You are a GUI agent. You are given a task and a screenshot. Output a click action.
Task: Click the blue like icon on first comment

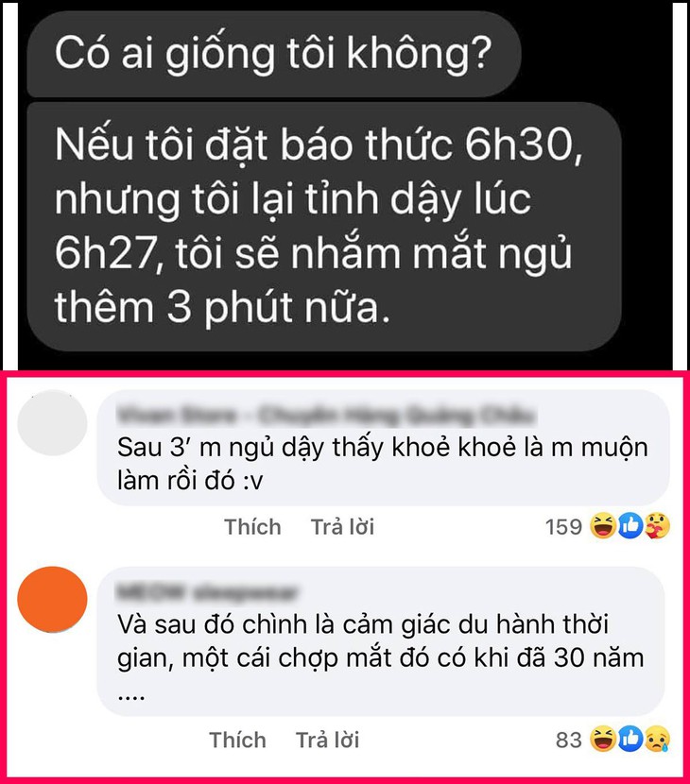(x=630, y=526)
